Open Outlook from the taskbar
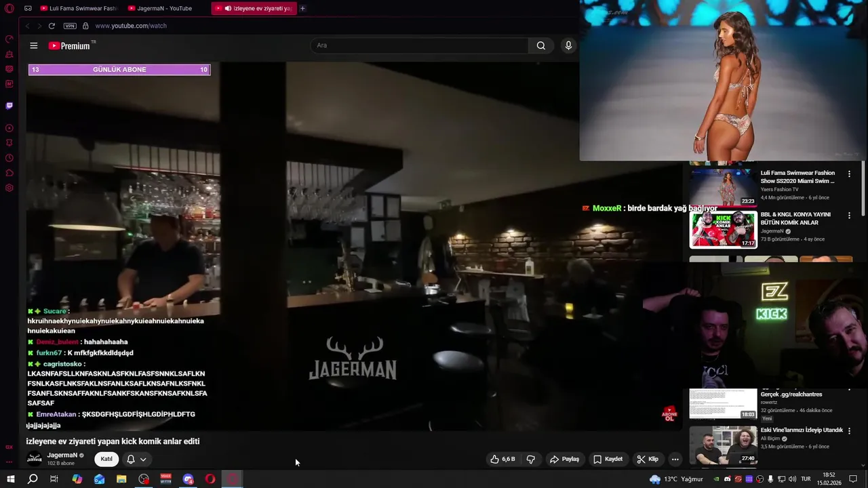Viewport: 868px width, 488px height. pos(100,479)
